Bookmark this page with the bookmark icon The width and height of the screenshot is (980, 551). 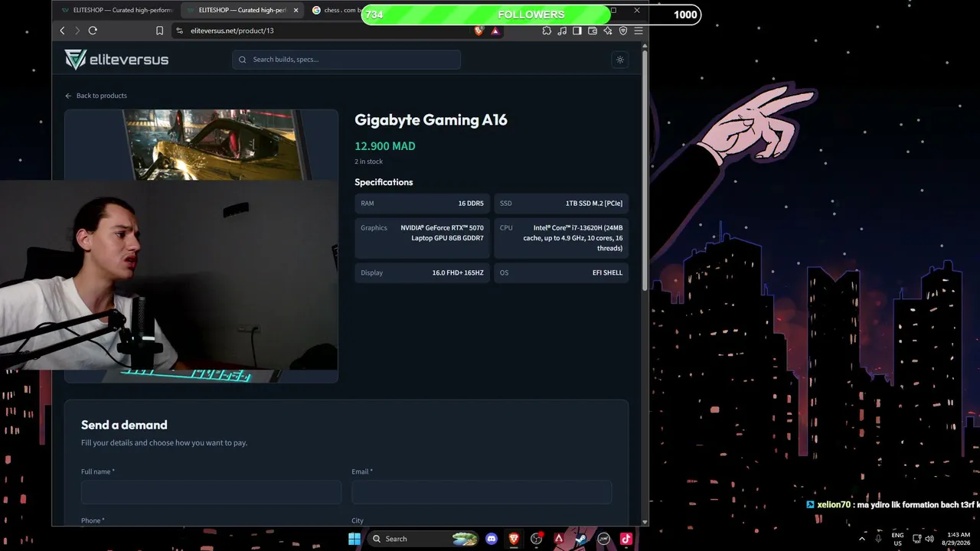(x=159, y=31)
